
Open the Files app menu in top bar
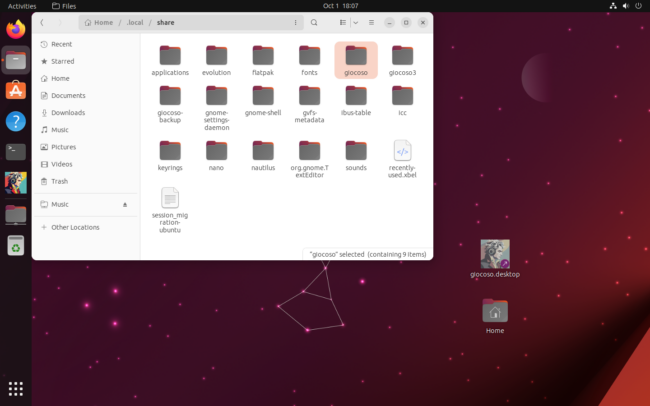[x=64, y=6]
